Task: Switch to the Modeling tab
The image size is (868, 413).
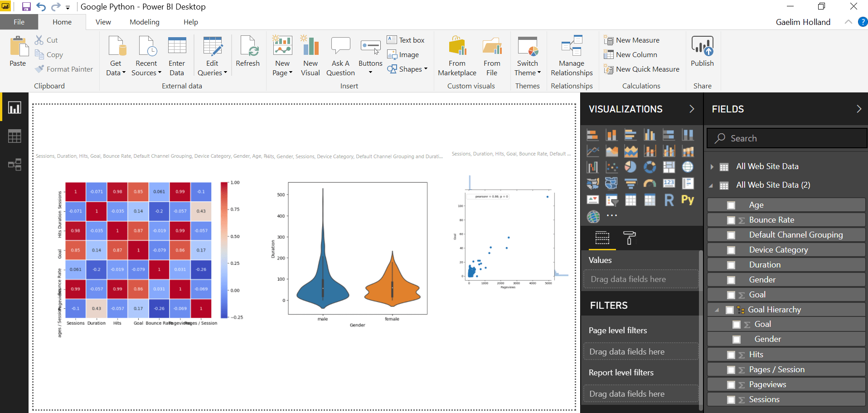Action: tap(144, 21)
